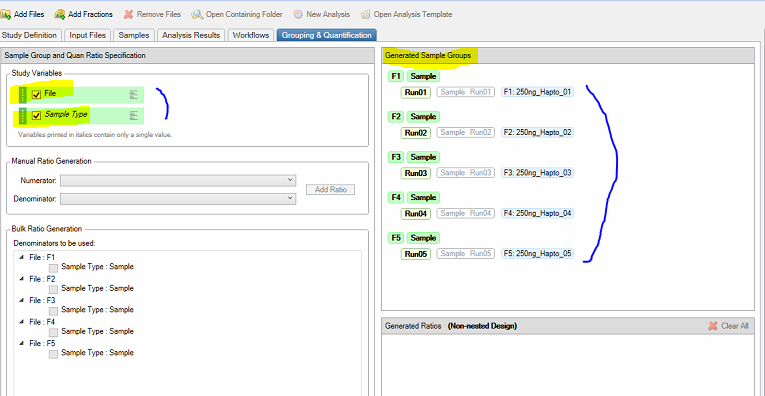The image size is (765, 396).
Task: Click the Add Fractions icon
Action: (60, 14)
